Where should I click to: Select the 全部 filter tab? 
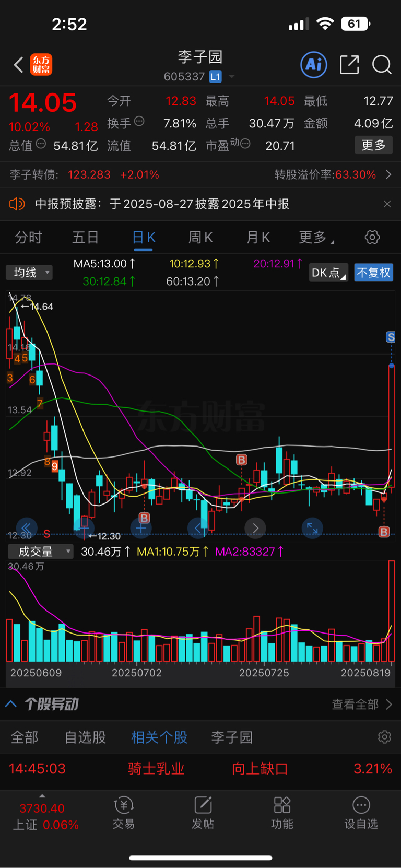click(x=25, y=737)
